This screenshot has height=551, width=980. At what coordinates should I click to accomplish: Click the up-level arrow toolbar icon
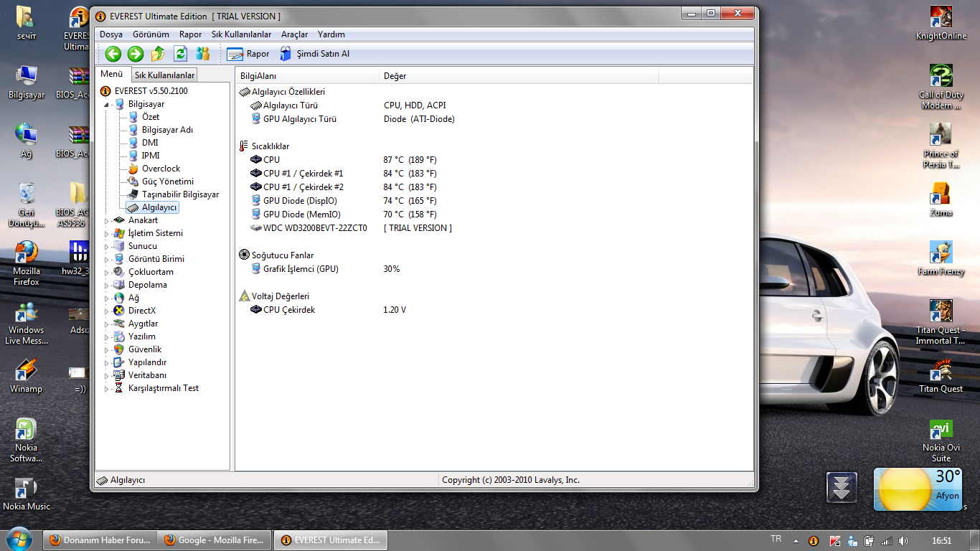click(159, 54)
